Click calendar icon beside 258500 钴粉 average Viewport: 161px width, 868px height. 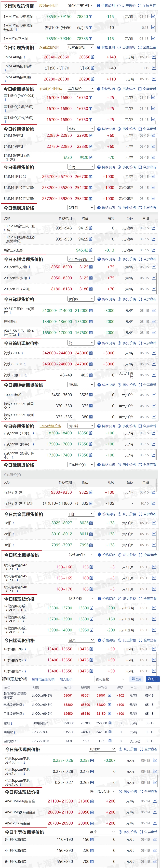[110, 723]
